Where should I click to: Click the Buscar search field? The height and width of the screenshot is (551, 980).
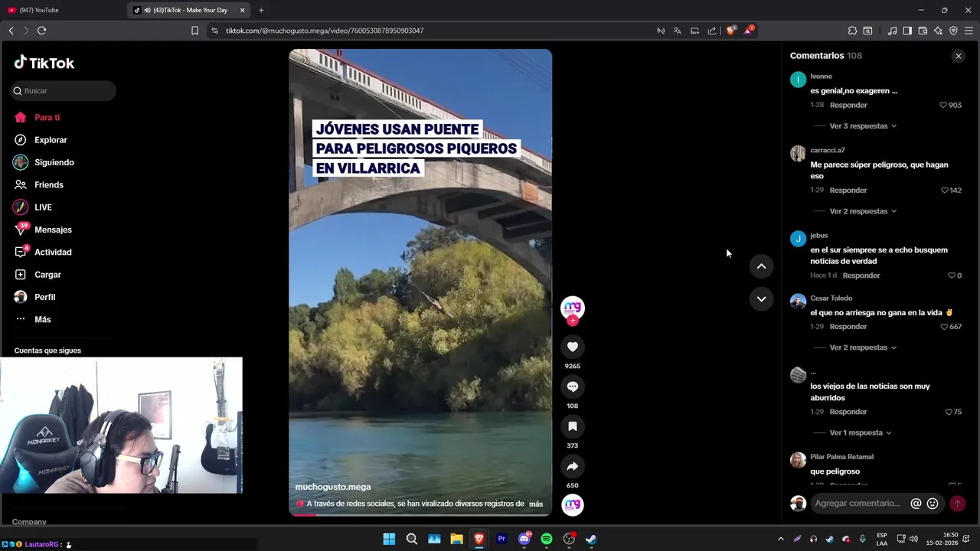[64, 90]
